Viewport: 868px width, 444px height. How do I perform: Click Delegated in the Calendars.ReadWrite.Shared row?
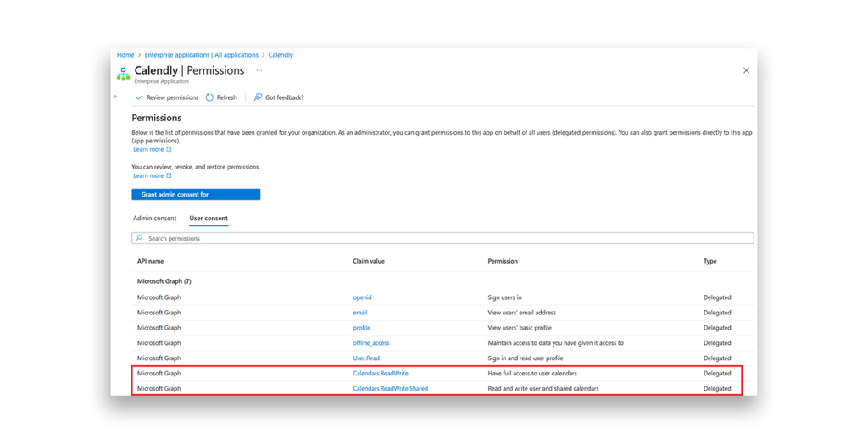717,389
